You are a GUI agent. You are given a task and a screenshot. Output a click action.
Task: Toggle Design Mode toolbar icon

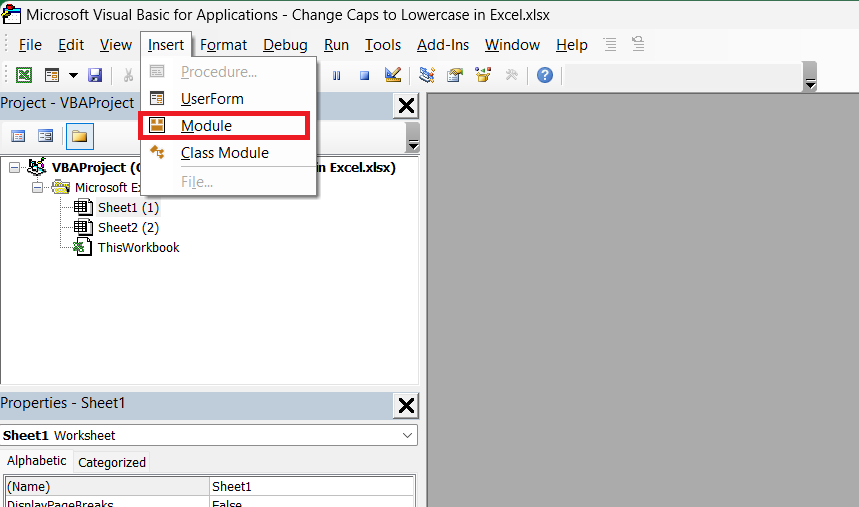pos(393,75)
